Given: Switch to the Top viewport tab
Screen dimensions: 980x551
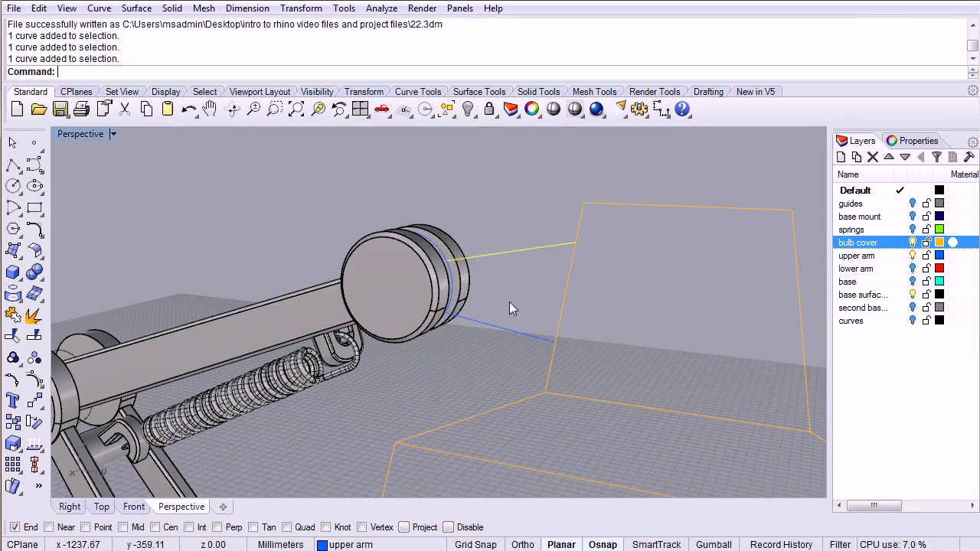Looking at the screenshot, I should 102,507.
